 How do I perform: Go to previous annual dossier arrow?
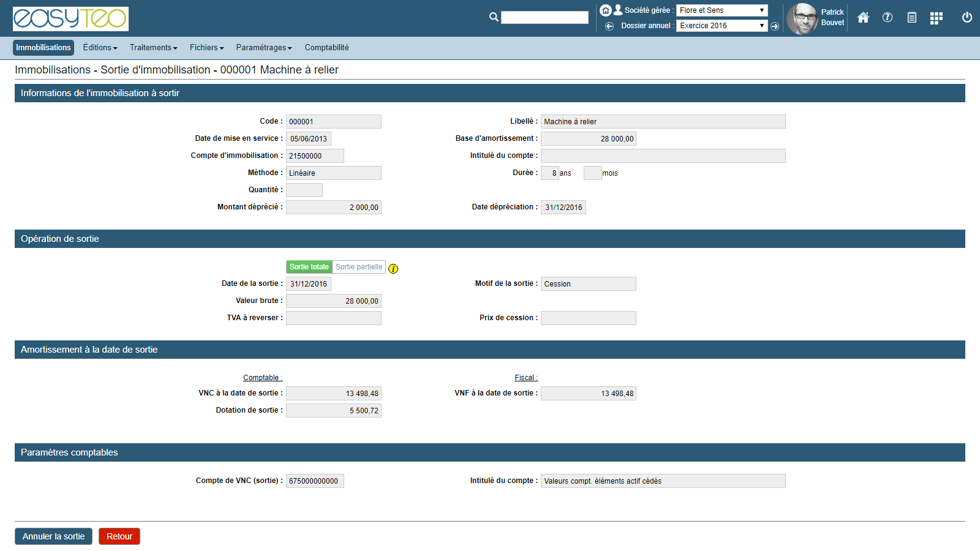point(609,26)
